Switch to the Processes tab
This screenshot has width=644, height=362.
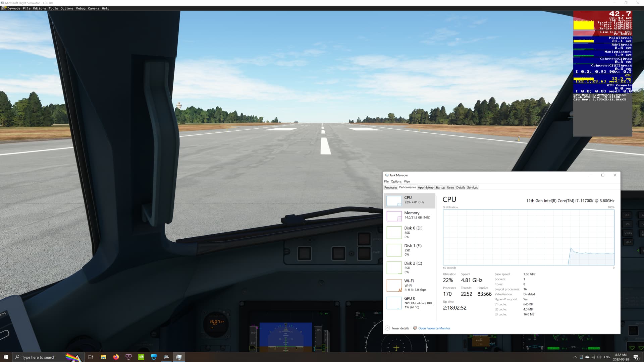[390, 187]
